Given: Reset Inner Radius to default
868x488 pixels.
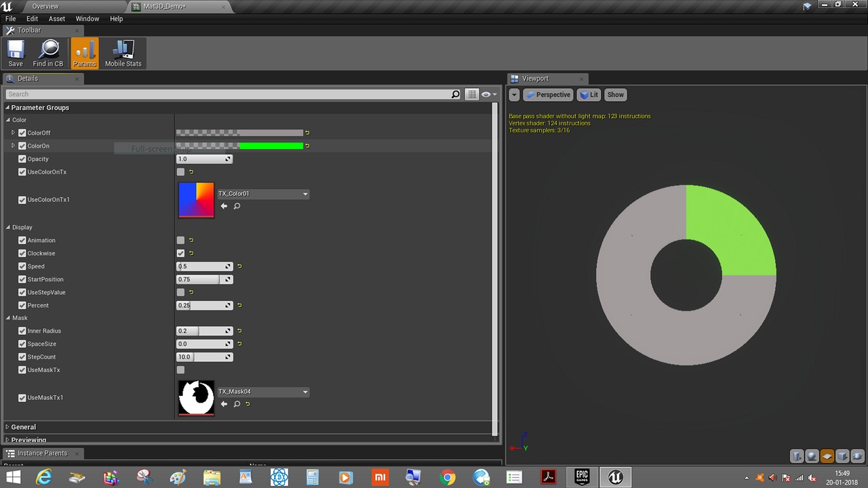Looking at the screenshot, I should pos(239,331).
